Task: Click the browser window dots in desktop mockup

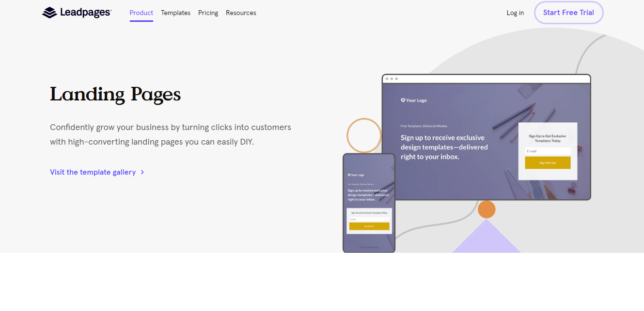Action: tap(392, 79)
